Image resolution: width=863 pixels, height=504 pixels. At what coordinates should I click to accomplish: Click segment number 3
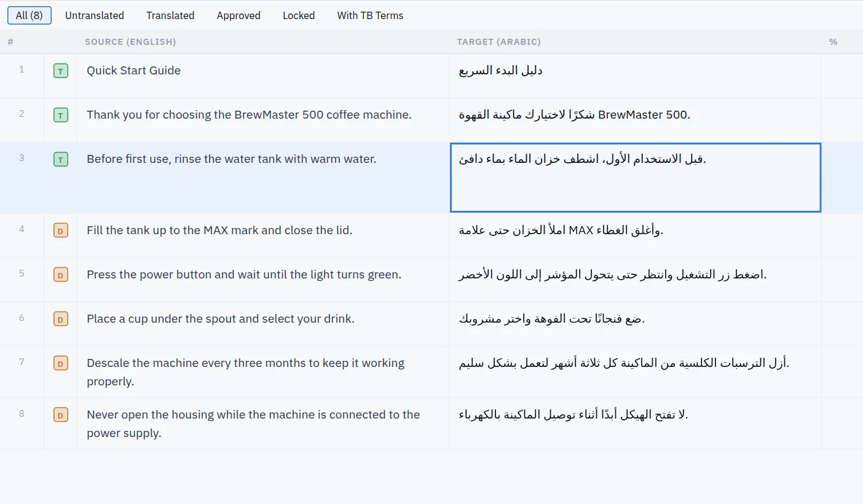(22, 158)
